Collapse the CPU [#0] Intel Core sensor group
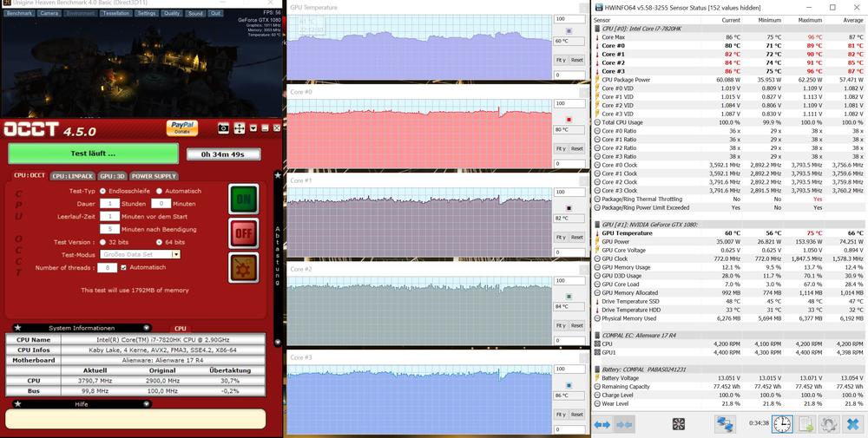The image size is (868, 438). (x=597, y=28)
